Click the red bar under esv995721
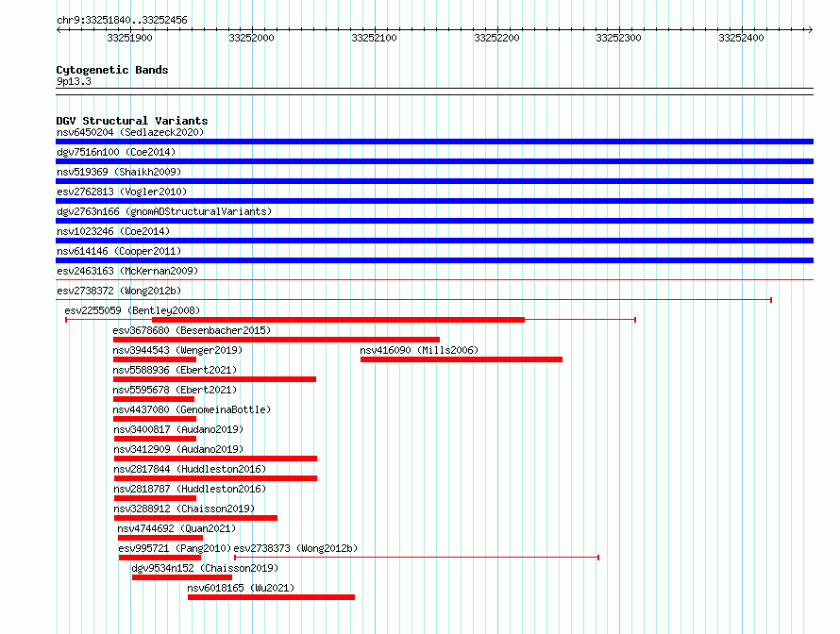The height and width of the screenshot is (634, 840). pyautogui.click(x=160, y=558)
